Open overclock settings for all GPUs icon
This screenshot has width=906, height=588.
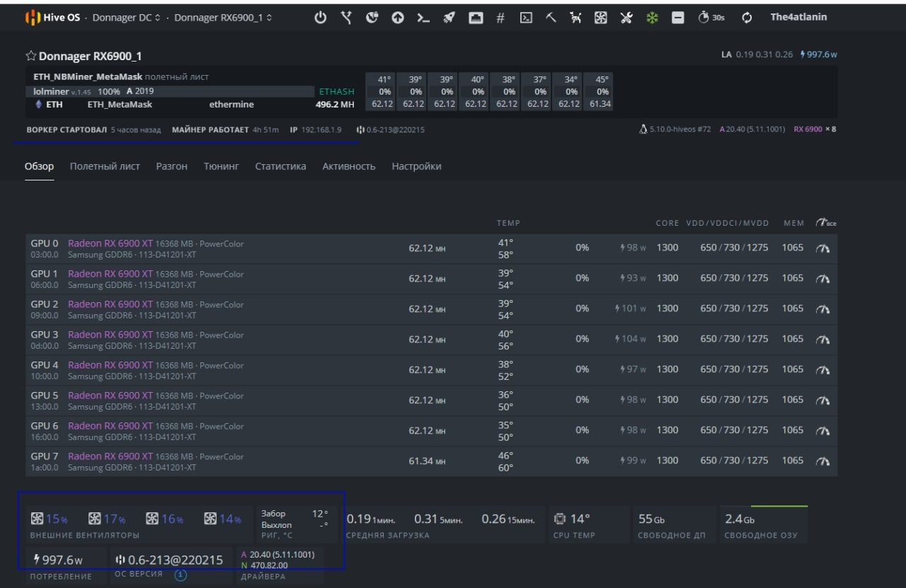(x=825, y=223)
